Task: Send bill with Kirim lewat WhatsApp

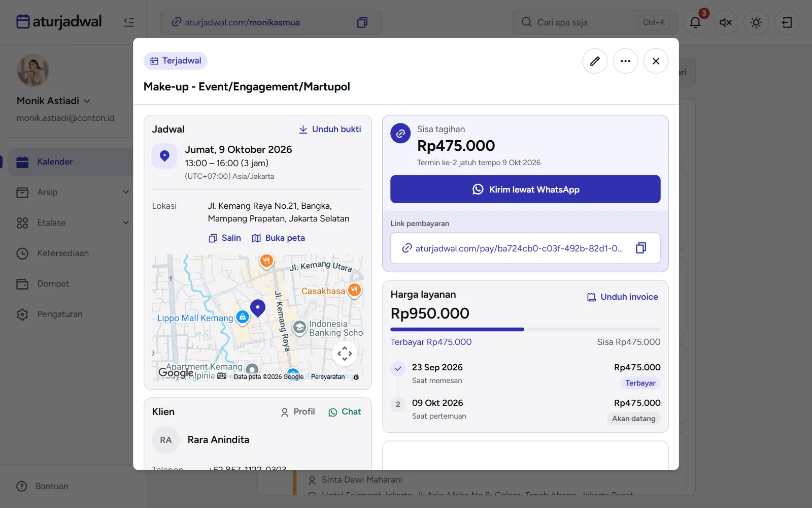Action: [525, 189]
